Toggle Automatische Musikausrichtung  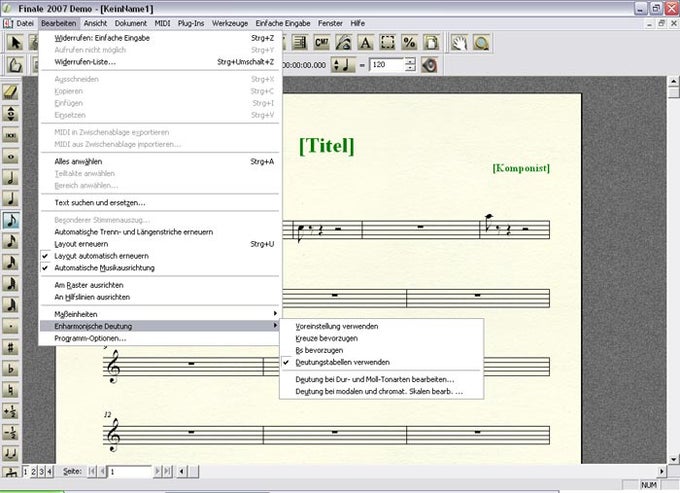click(160, 268)
